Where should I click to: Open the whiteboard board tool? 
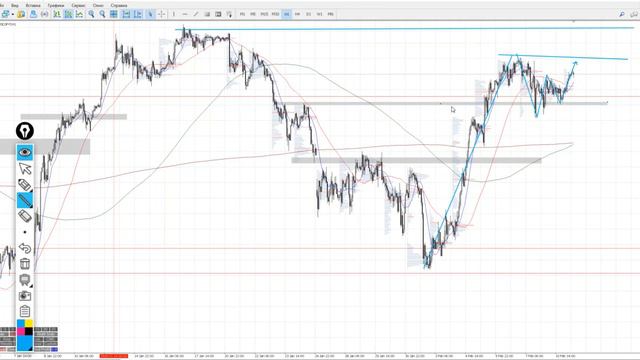click(x=25, y=280)
